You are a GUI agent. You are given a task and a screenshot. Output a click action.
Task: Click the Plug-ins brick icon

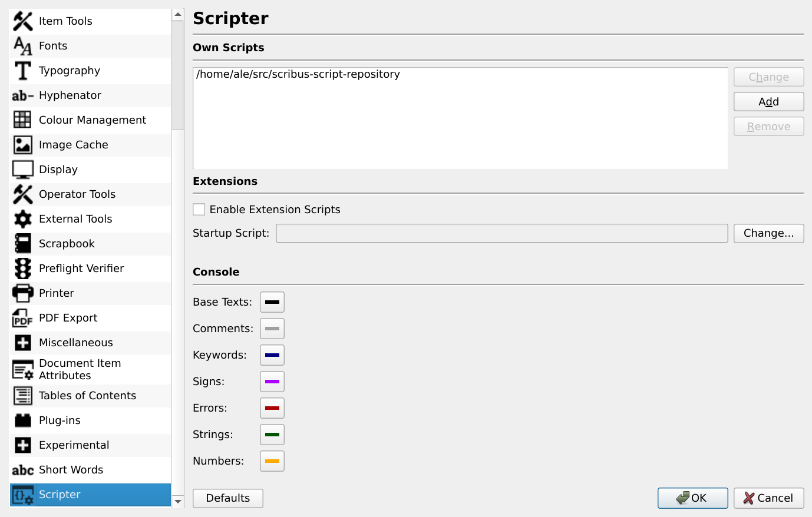point(22,420)
